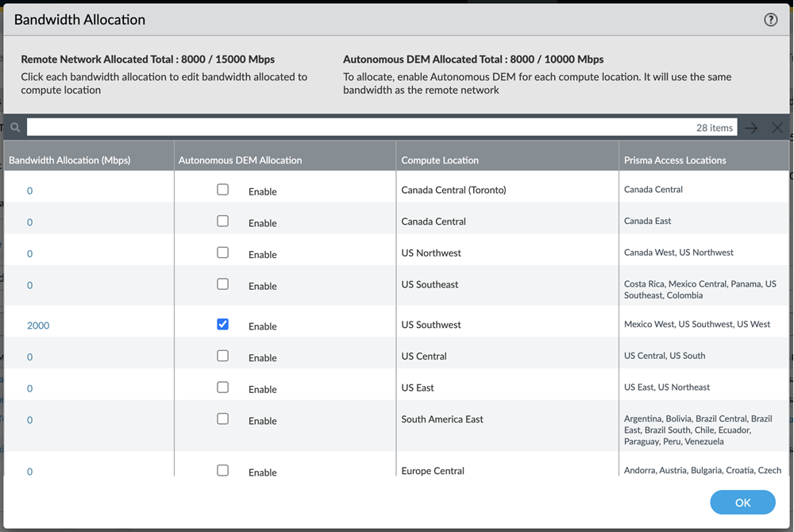Image resolution: width=794 pixels, height=532 pixels.
Task: Open the help question mark icon
Action: (770, 20)
